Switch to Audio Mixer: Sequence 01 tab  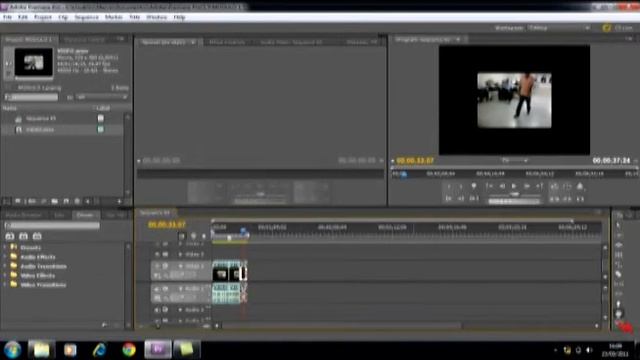pos(291,42)
